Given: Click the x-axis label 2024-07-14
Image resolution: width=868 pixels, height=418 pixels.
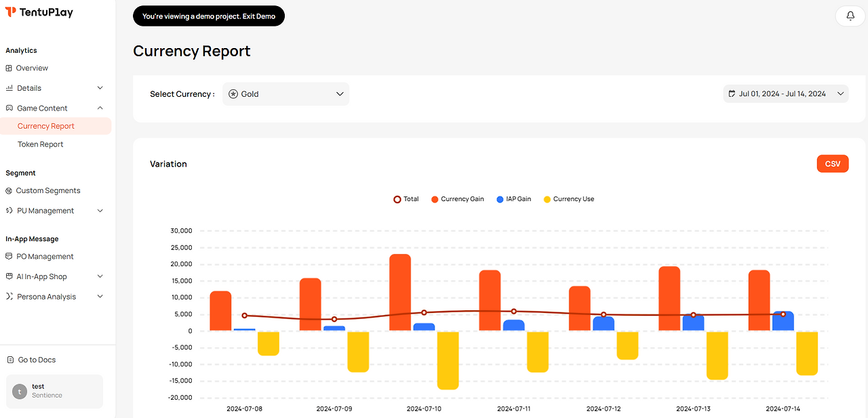Looking at the screenshot, I should coord(784,409).
